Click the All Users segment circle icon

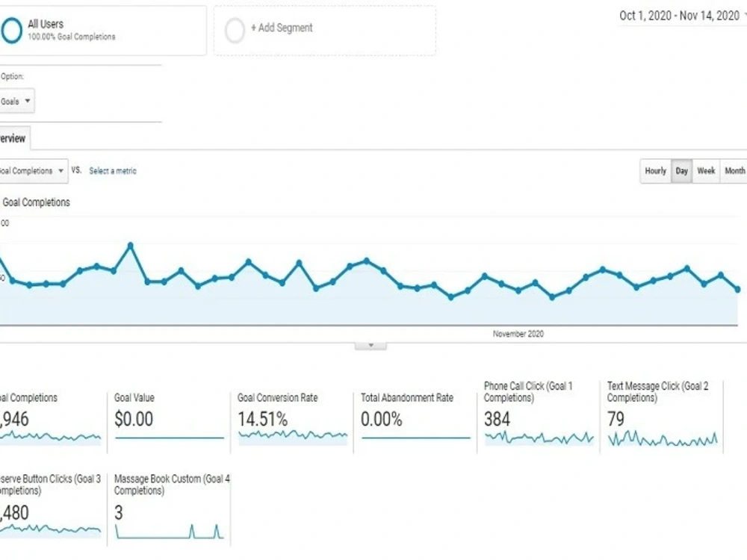pos(11,30)
